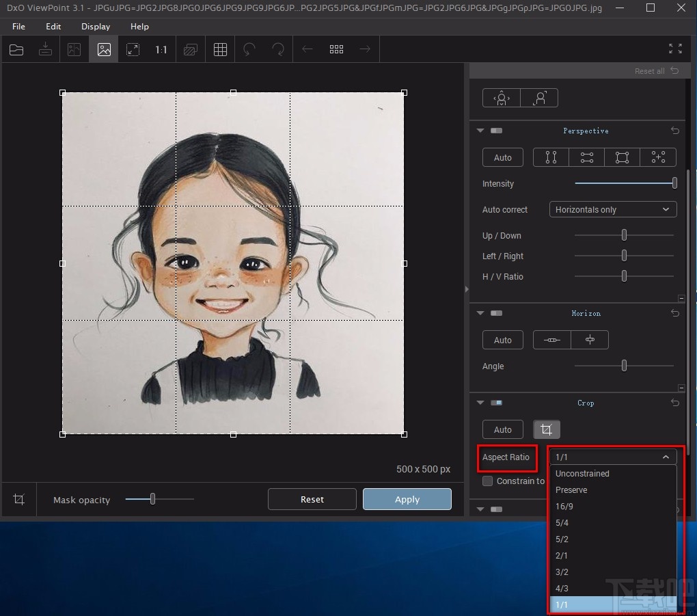Open an image using the folder icon
The height and width of the screenshot is (616, 697).
(16, 49)
